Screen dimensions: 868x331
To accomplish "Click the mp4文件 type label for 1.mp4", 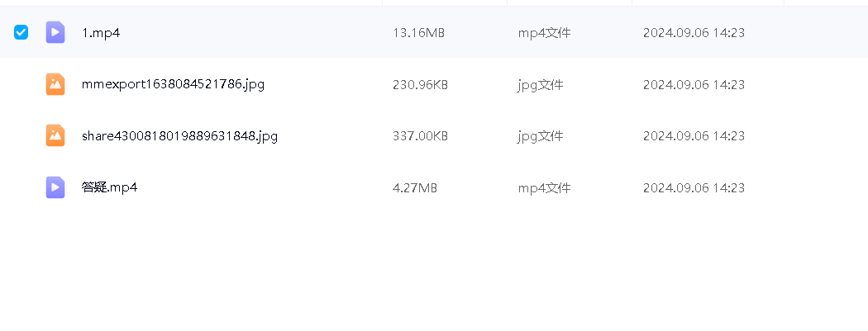I will [x=544, y=33].
